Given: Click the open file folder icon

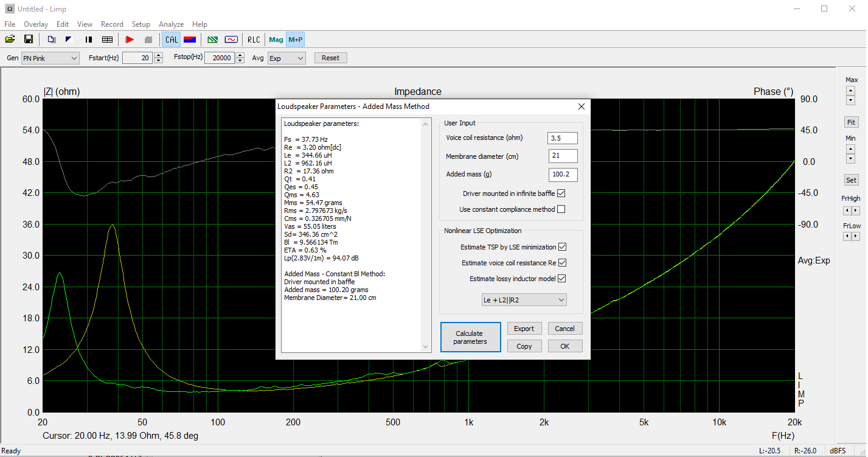Looking at the screenshot, I should [10, 40].
